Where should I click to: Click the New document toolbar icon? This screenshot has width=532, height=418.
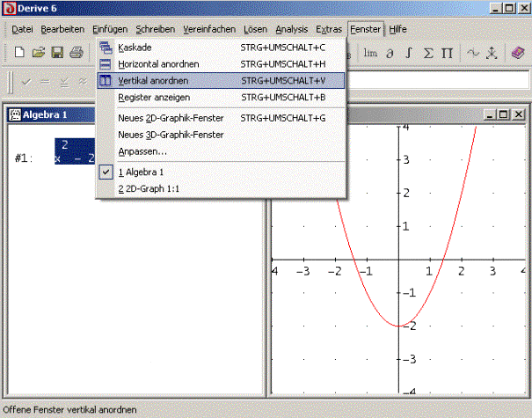point(19,53)
